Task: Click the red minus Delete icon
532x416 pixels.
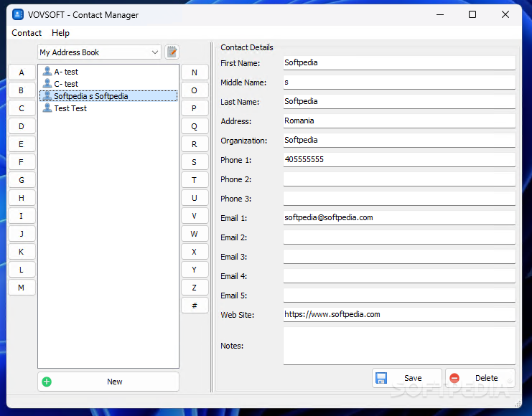Action: [x=454, y=378]
